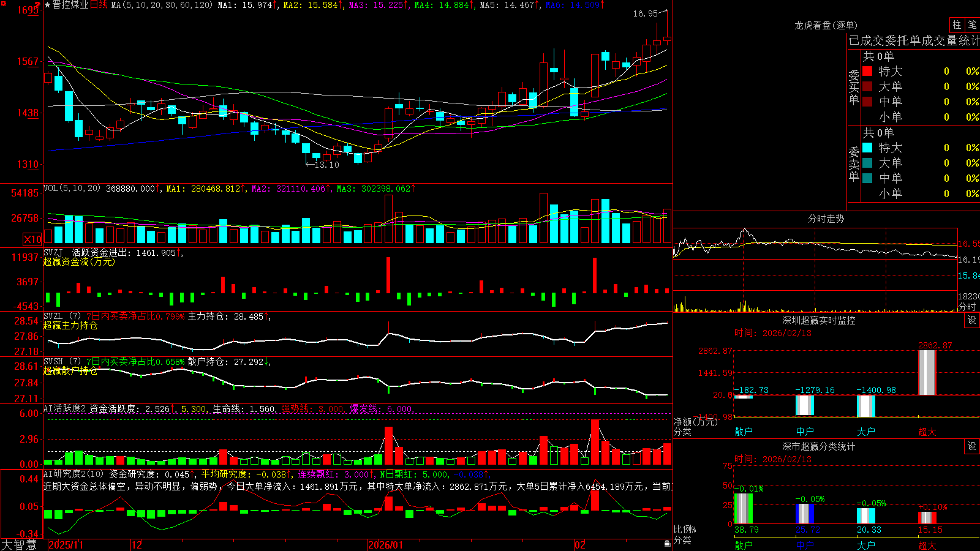Click 分时走势 panel title

point(826,219)
